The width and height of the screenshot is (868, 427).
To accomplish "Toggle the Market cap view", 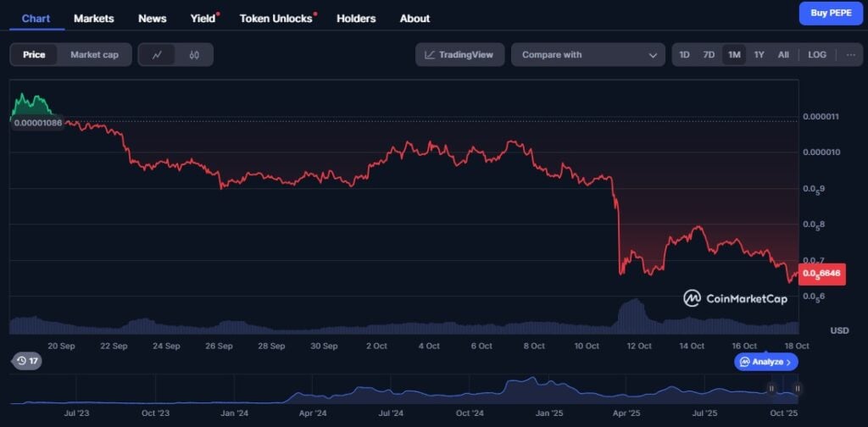I will (x=94, y=55).
